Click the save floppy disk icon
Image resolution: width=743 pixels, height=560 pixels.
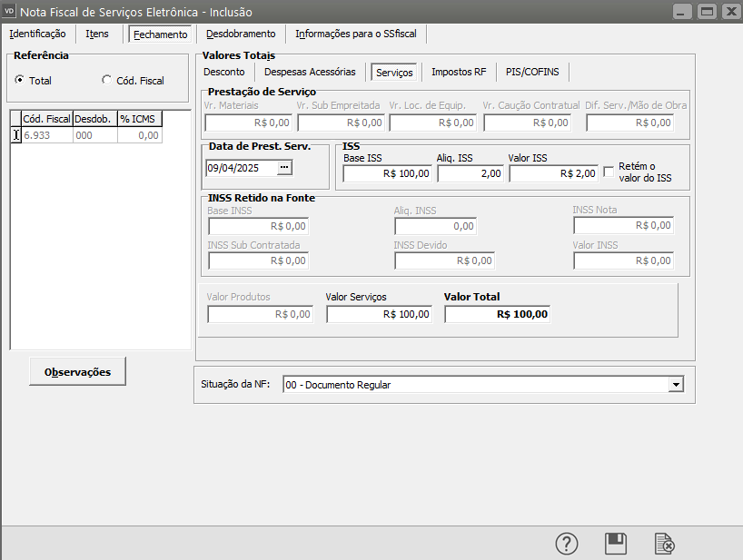(x=616, y=543)
